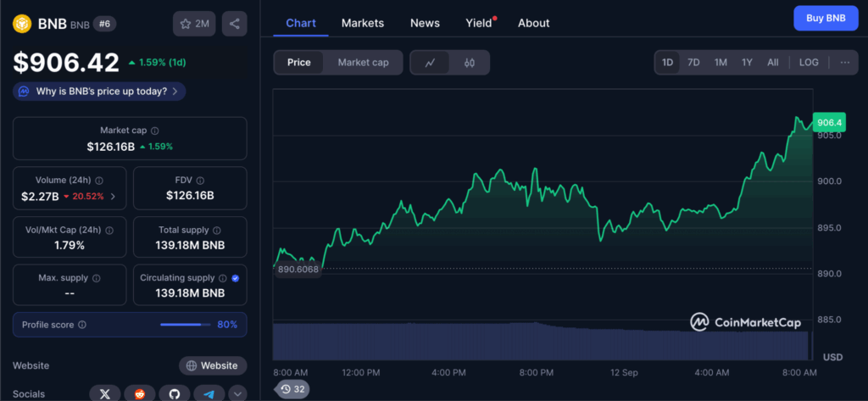Open the Yield tab

(478, 23)
